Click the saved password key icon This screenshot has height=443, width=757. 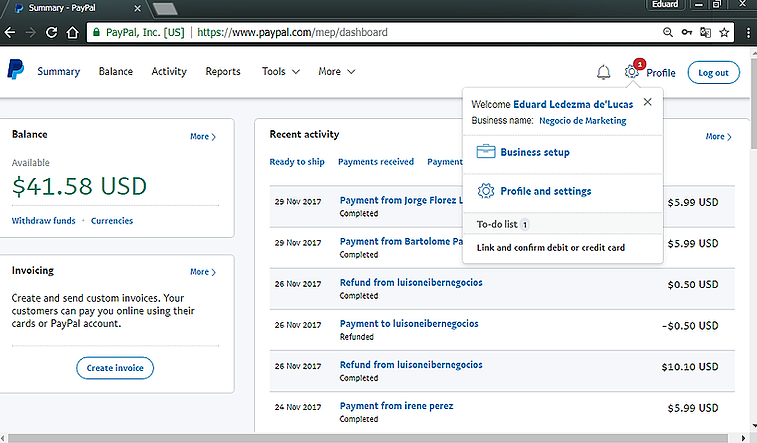[687, 32]
